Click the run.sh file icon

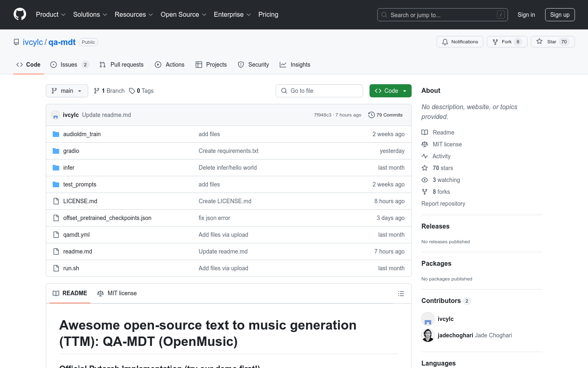tap(56, 268)
